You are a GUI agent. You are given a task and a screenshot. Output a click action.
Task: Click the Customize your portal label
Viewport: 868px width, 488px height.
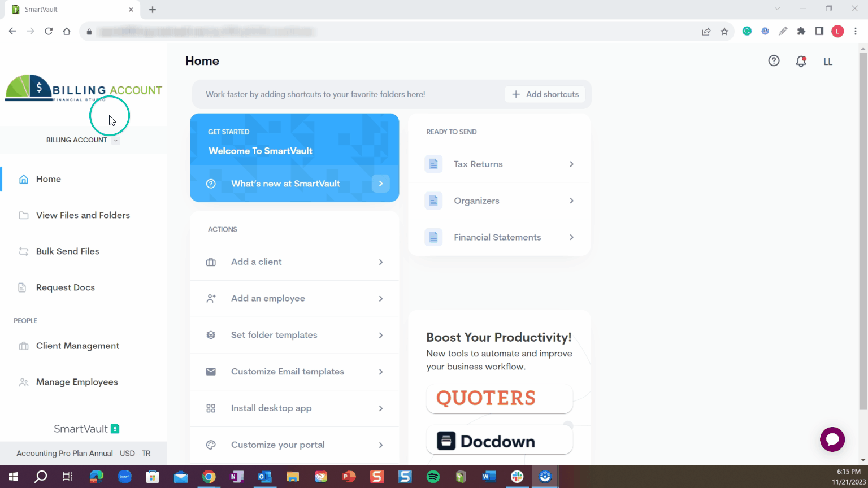coord(278,445)
